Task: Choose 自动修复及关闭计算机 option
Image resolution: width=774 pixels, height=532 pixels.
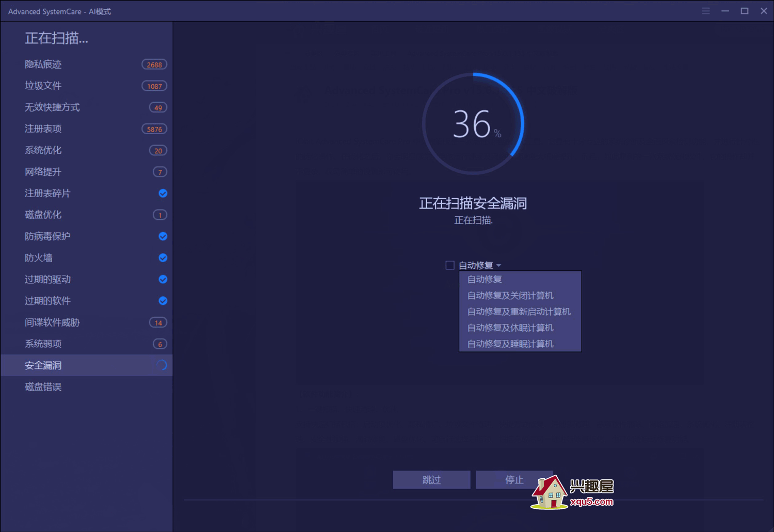Action: [x=520, y=295]
